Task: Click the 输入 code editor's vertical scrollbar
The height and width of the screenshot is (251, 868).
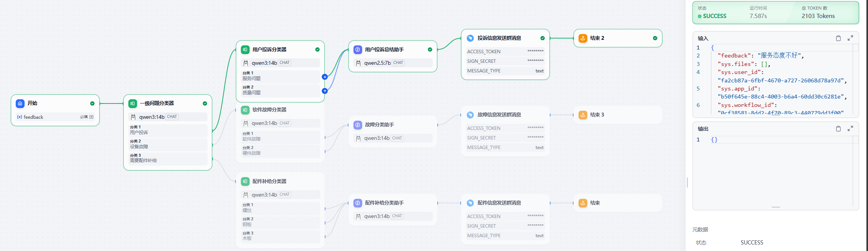Action: pyautogui.click(x=856, y=80)
